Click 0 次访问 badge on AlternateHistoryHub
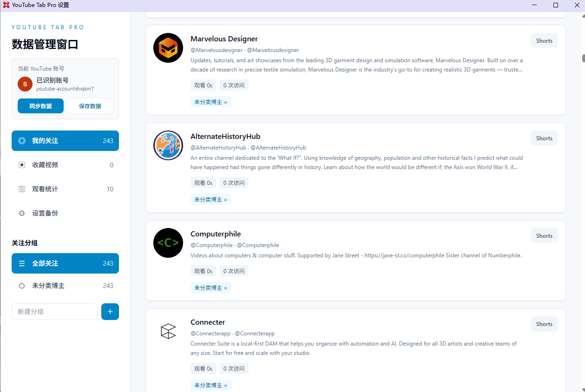Image resolution: width=585 pixels, height=392 pixels. [234, 183]
